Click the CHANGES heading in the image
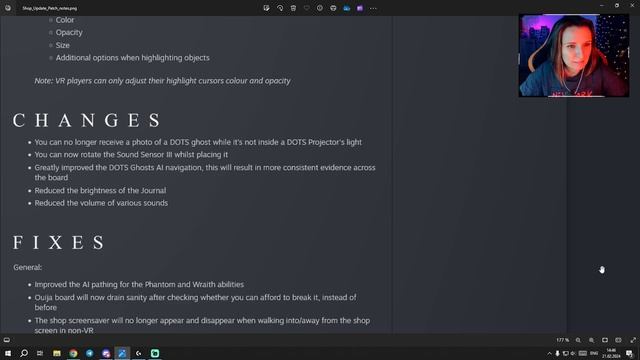640x360 pixels. click(87, 120)
